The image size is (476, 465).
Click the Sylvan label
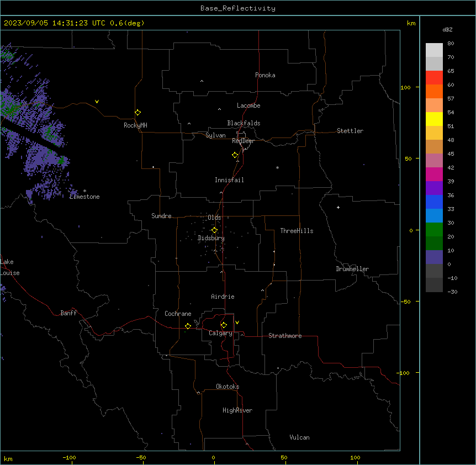pyautogui.click(x=215, y=135)
